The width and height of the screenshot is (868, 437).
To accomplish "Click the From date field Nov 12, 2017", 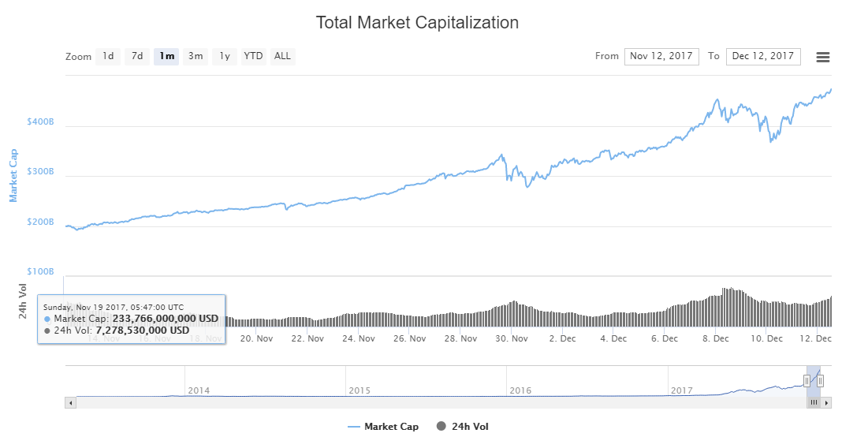I will click(x=661, y=56).
